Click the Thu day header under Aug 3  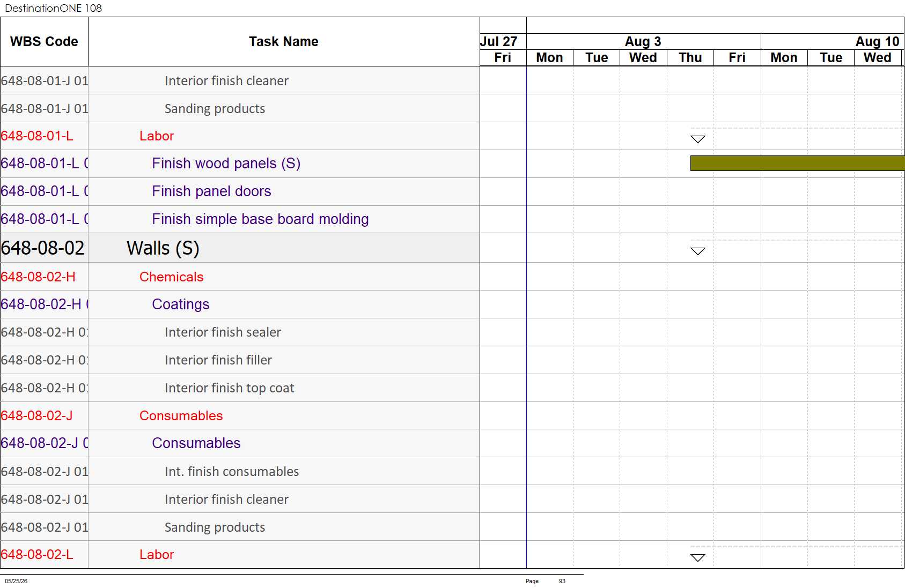click(x=690, y=58)
